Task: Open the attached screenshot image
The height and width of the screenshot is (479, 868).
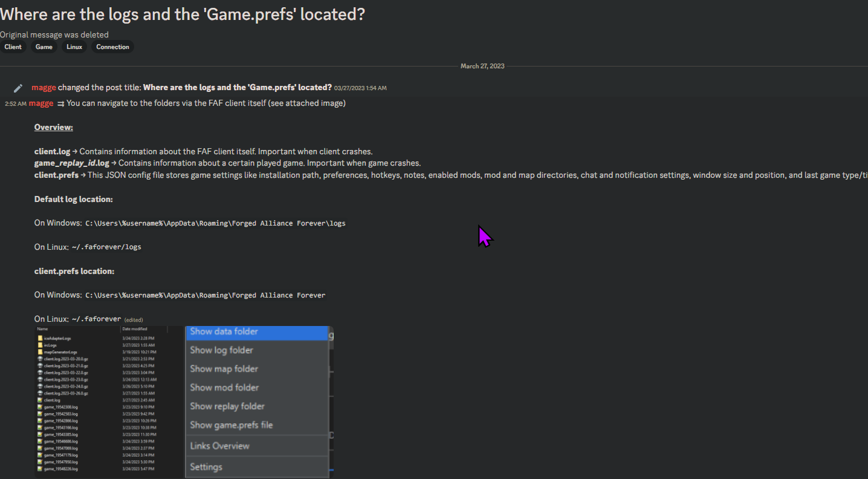Action: coord(184,402)
